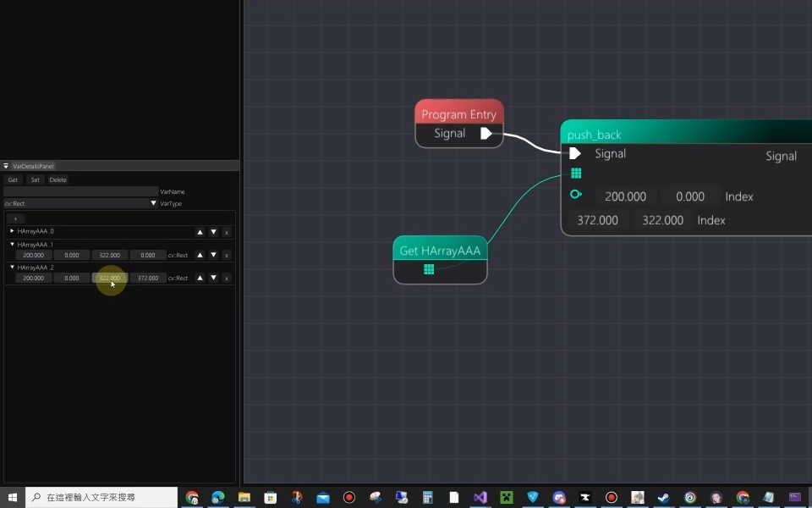This screenshot has width=812, height=508.
Task: Click push_back's circular rect input pin
Action: point(576,195)
